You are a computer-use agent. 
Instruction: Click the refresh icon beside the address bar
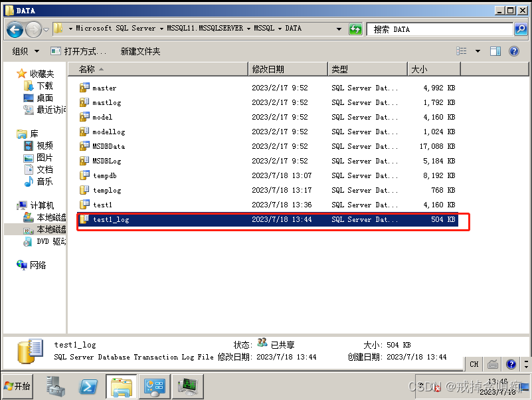tap(355, 29)
